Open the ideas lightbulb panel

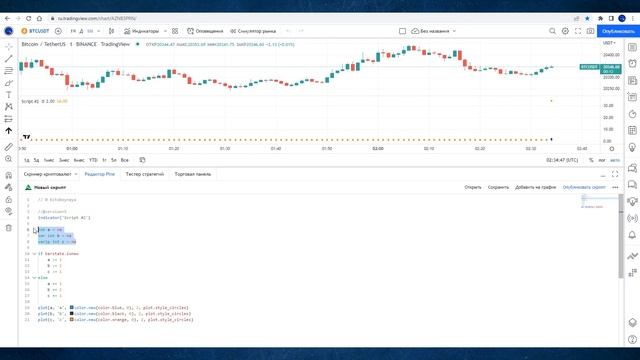(632, 147)
